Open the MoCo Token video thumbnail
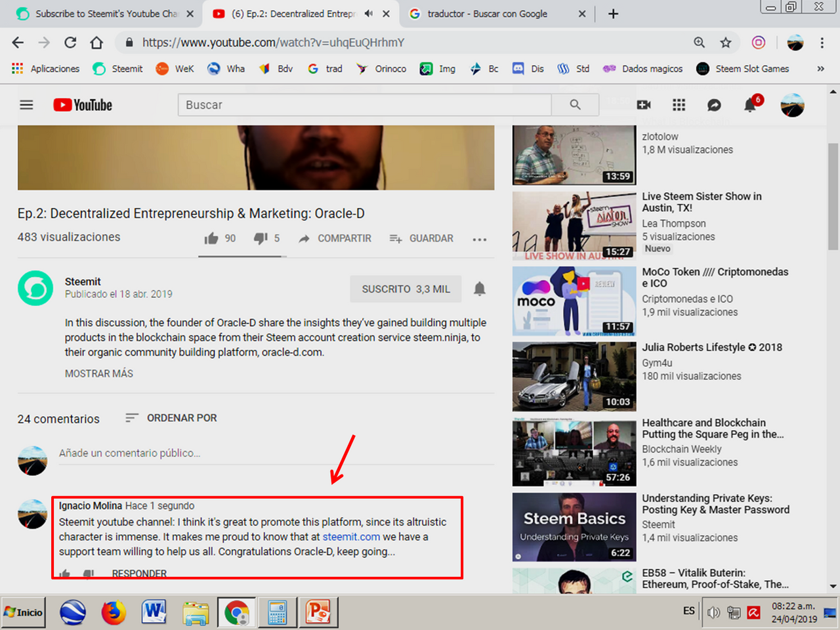This screenshot has width=840, height=630. (574, 301)
